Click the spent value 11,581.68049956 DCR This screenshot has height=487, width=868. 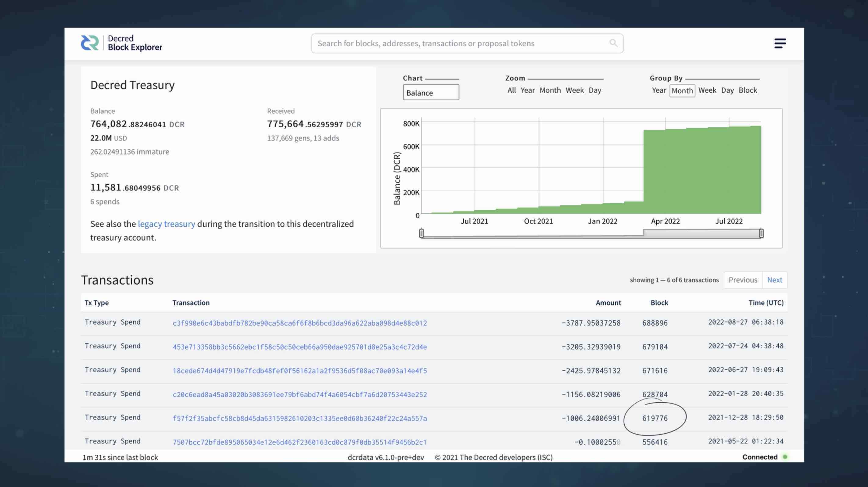135,188
